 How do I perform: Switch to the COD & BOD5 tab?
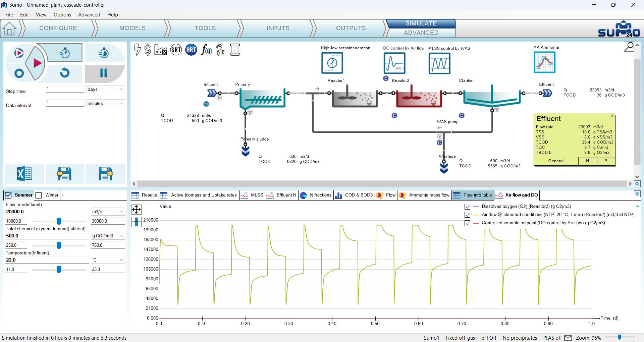pyautogui.click(x=354, y=195)
